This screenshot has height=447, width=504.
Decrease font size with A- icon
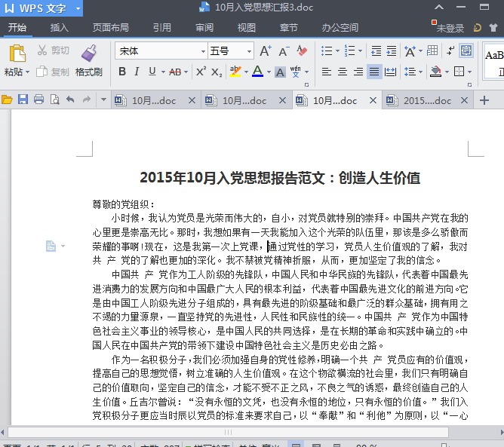[x=284, y=51]
